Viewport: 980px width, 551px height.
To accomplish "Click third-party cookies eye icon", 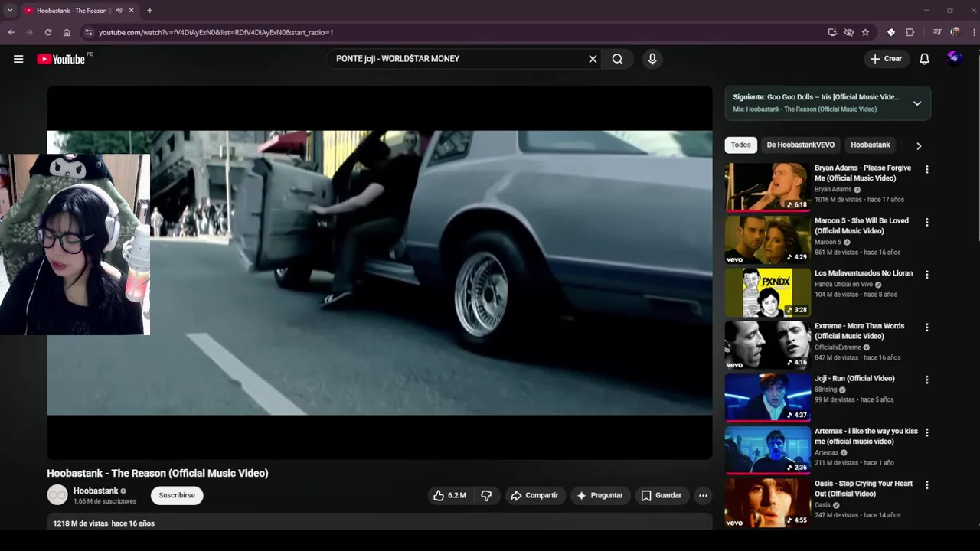I will (849, 32).
